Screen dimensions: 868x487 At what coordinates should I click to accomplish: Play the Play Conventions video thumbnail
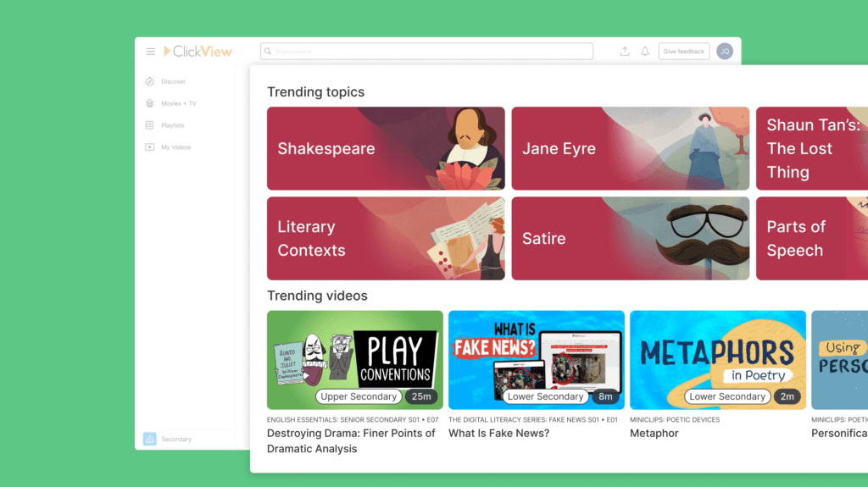354,359
